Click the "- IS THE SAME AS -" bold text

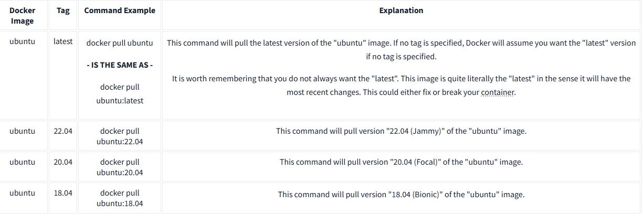point(120,65)
